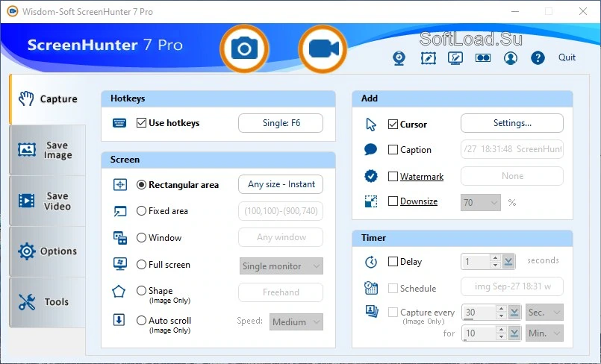Open the webcam tool icon

click(x=399, y=58)
